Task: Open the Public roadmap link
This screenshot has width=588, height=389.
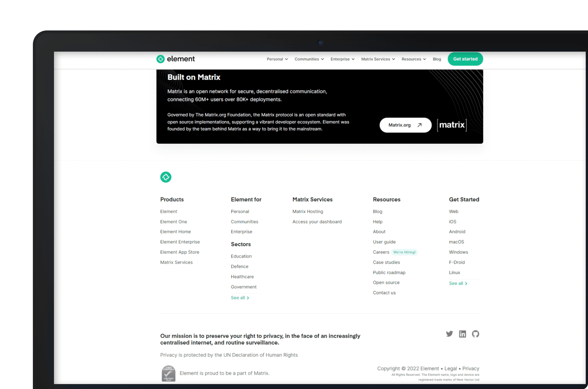Action: click(x=389, y=272)
